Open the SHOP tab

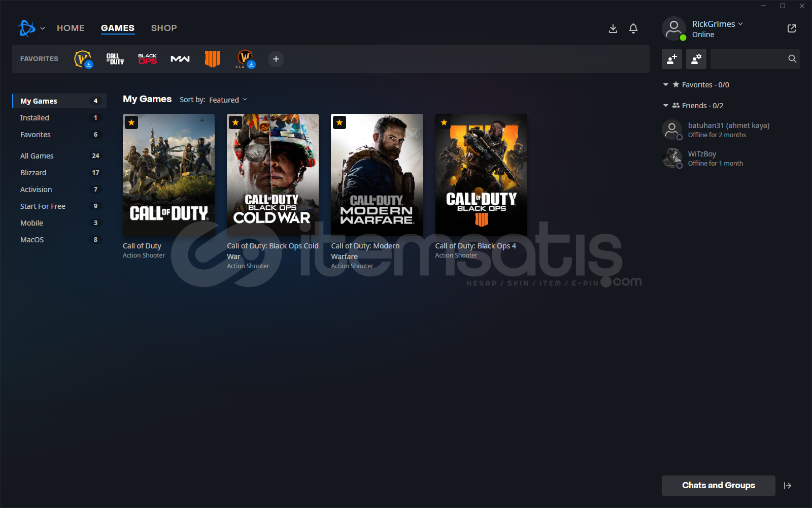pos(164,28)
